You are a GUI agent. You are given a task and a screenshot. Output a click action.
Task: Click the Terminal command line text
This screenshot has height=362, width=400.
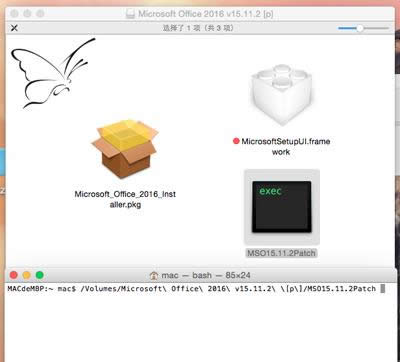coord(192,289)
